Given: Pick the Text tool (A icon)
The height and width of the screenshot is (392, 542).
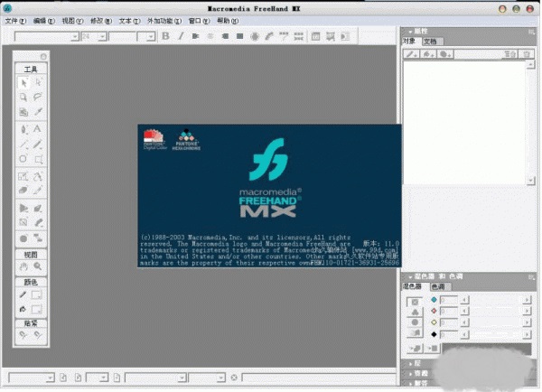Looking at the screenshot, I should tap(38, 128).
